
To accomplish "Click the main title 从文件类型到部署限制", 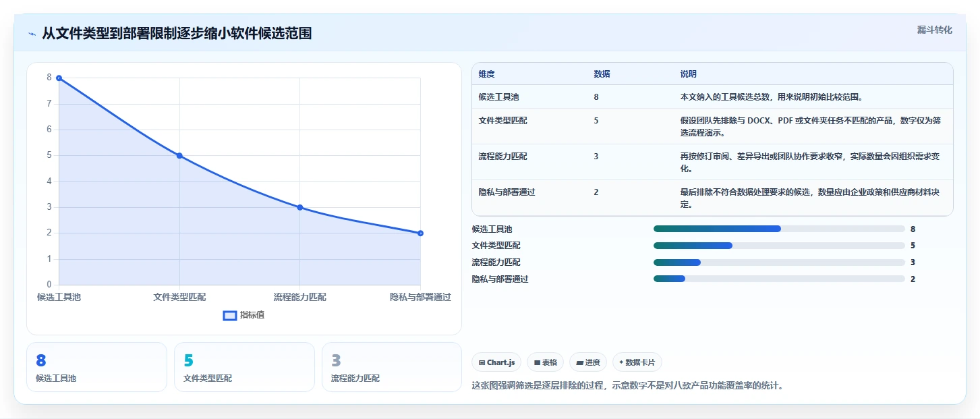I will [x=177, y=34].
